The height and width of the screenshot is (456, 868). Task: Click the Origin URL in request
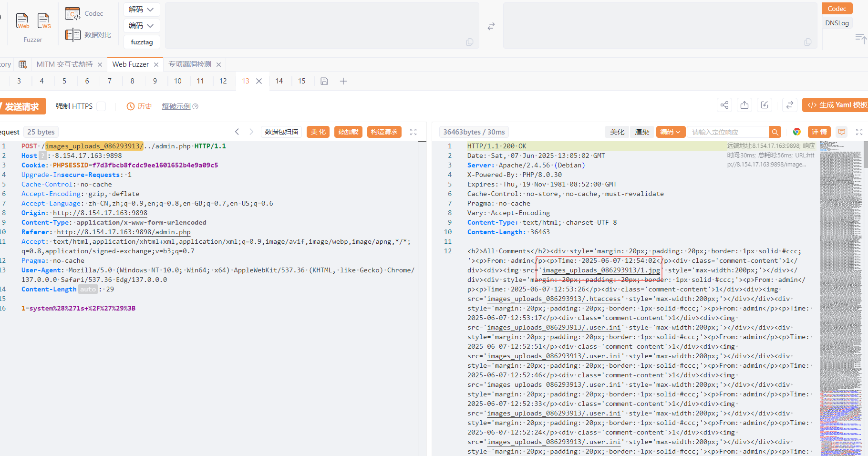[x=100, y=213]
